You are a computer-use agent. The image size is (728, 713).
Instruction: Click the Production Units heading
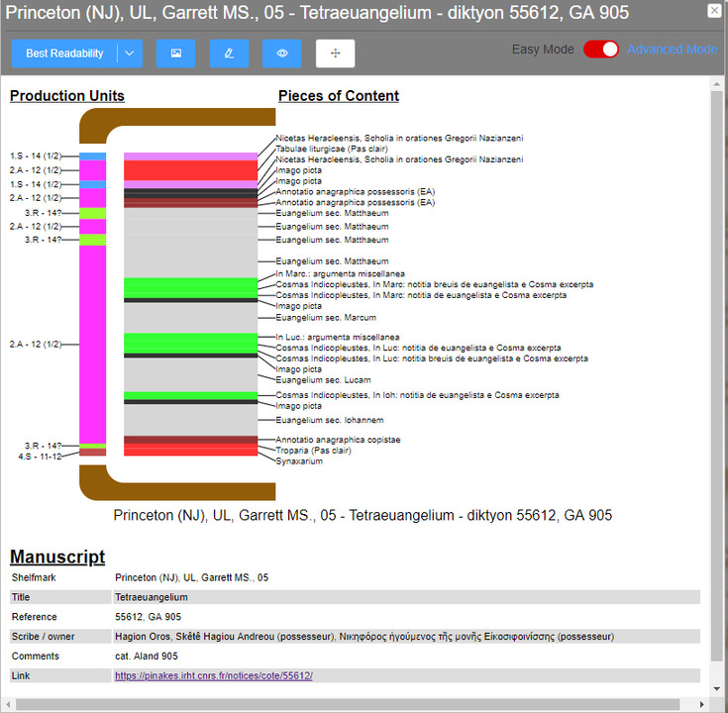pyautogui.click(x=67, y=96)
